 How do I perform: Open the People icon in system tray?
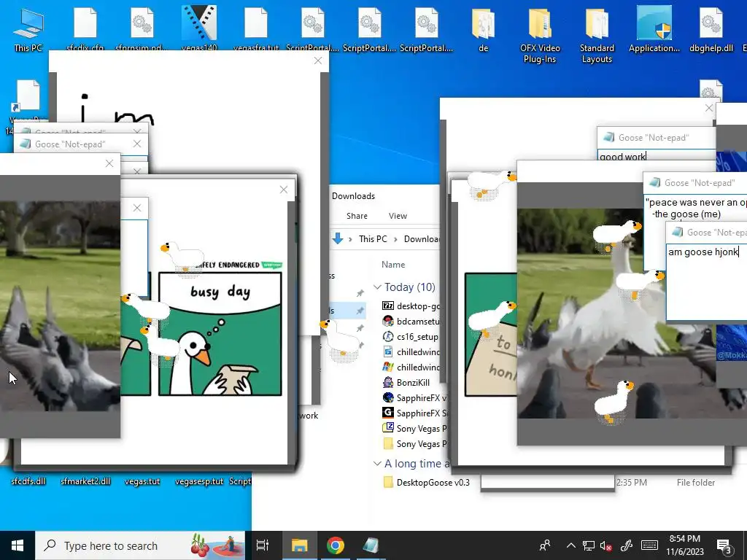pyautogui.click(x=544, y=545)
